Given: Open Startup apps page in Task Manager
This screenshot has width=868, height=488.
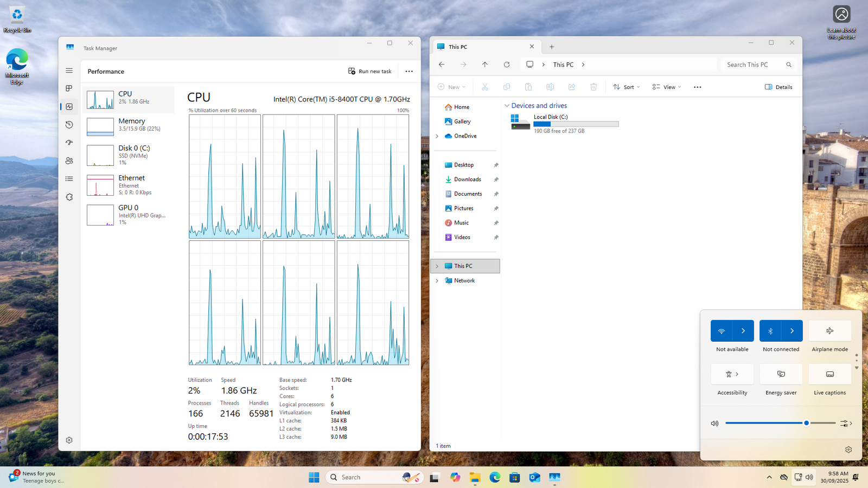Looking at the screenshot, I should pos(69,143).
